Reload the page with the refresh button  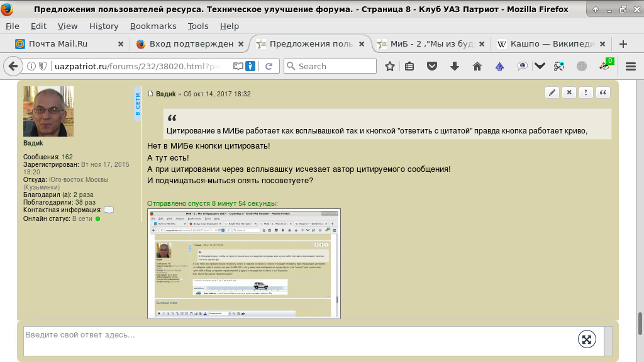click(x=269, y=66)
